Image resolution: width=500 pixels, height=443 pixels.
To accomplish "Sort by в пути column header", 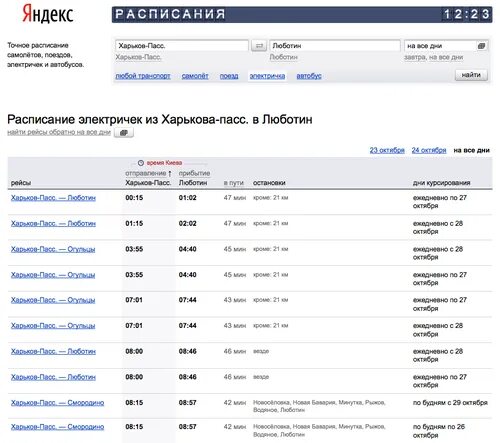I will coord(234,183).
